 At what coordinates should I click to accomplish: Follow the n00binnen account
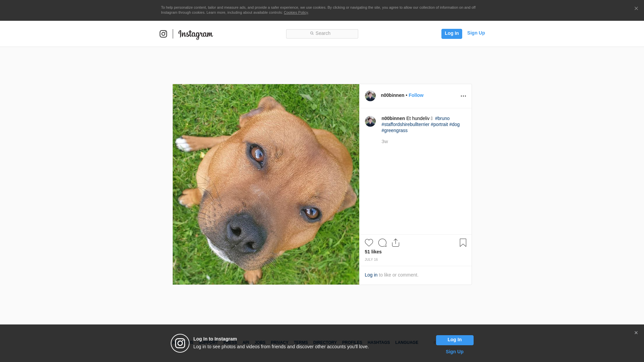(x=416, y=95)
